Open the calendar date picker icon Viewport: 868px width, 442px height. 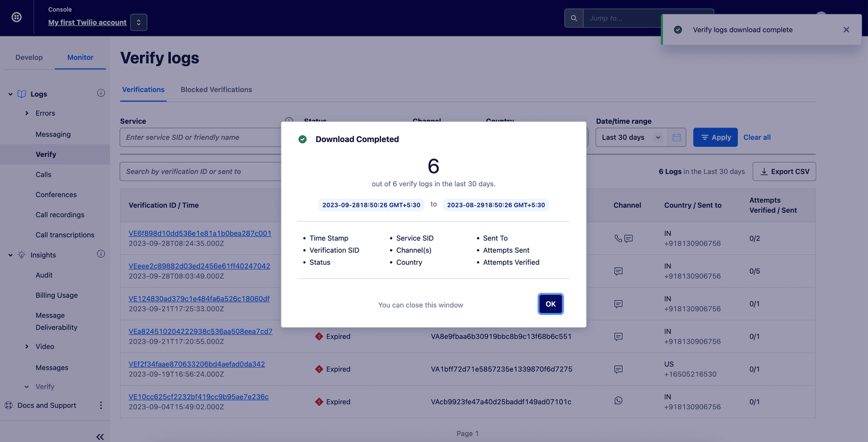pos(676,137)
